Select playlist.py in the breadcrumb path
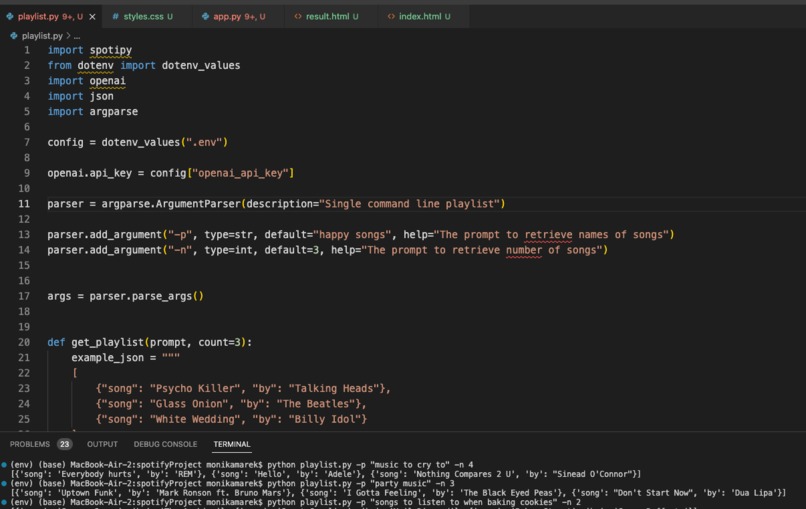806x509 pixels. pos(42,36)
